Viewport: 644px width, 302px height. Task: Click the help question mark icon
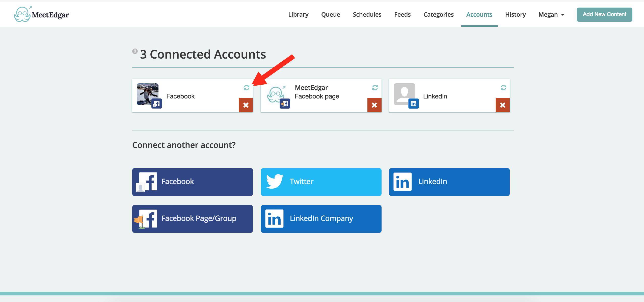point(135,51)
